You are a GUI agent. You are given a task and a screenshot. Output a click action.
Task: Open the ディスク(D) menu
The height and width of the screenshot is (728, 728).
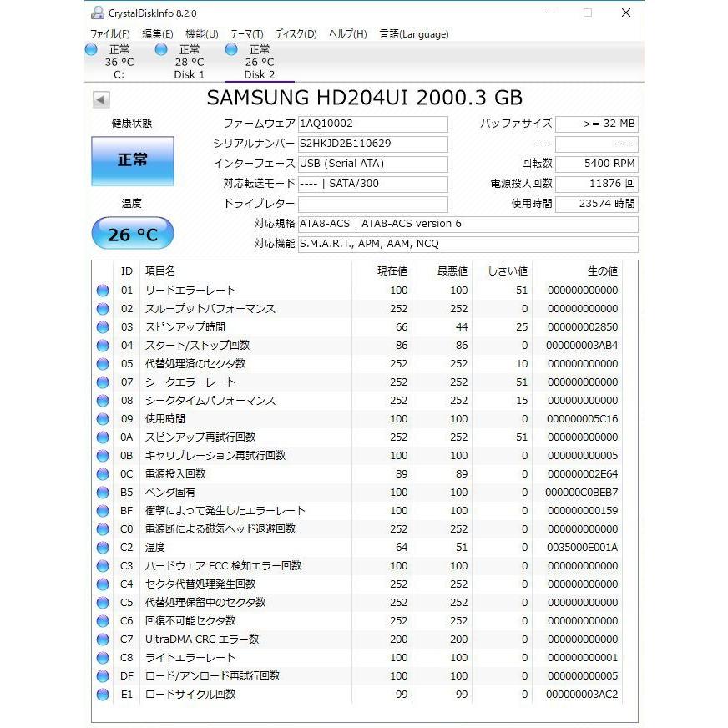[x=296, y=34]
